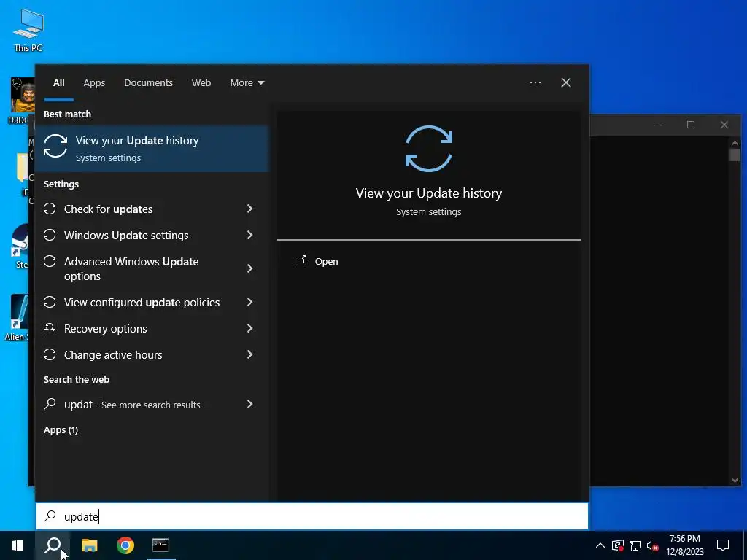Open the Action Center notifications icon
Viewport: 747px width, 560px height.
723,545
